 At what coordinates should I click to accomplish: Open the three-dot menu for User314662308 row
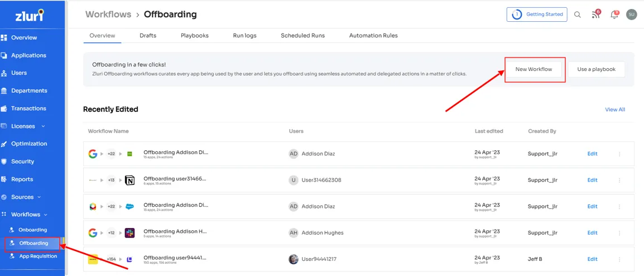tap(619, 180)
